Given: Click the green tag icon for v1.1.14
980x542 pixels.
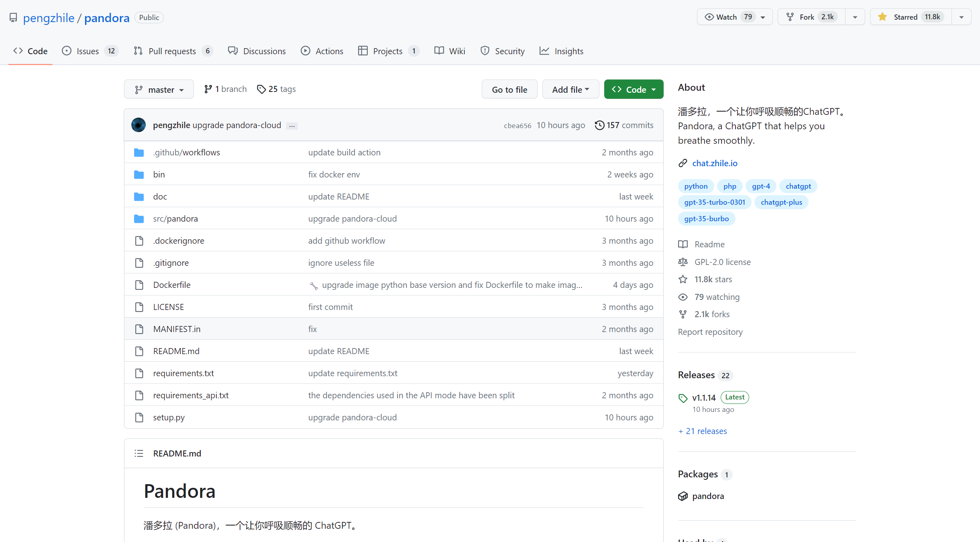Looking at the screenshot, I should (683, 398).
